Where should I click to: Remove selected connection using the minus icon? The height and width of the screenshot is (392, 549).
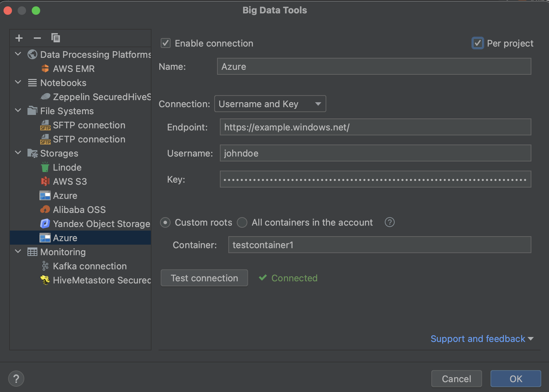click(x=37, y=38)
